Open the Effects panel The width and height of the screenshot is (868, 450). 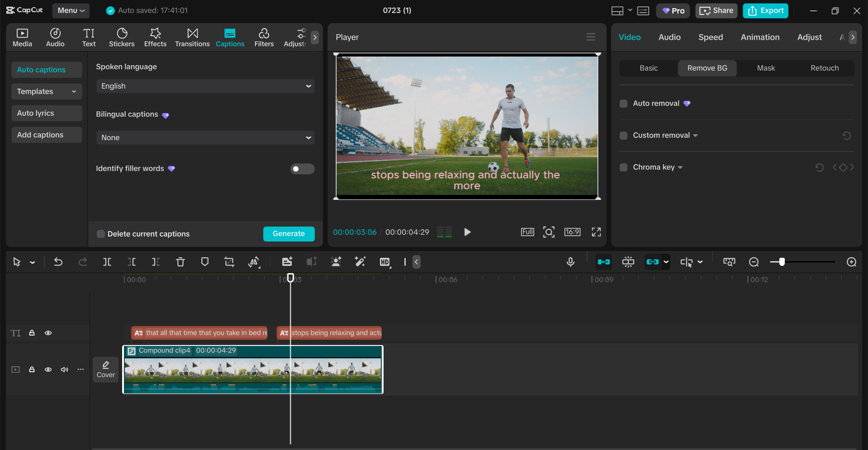155,37
